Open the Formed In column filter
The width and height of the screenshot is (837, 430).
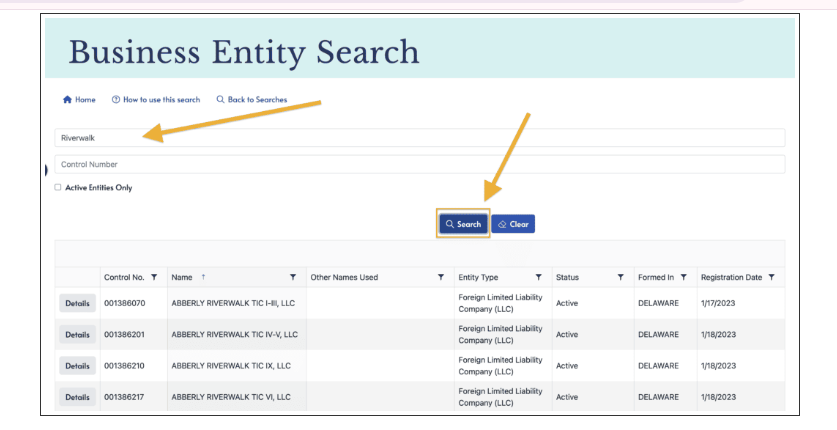tap(684, 277)
